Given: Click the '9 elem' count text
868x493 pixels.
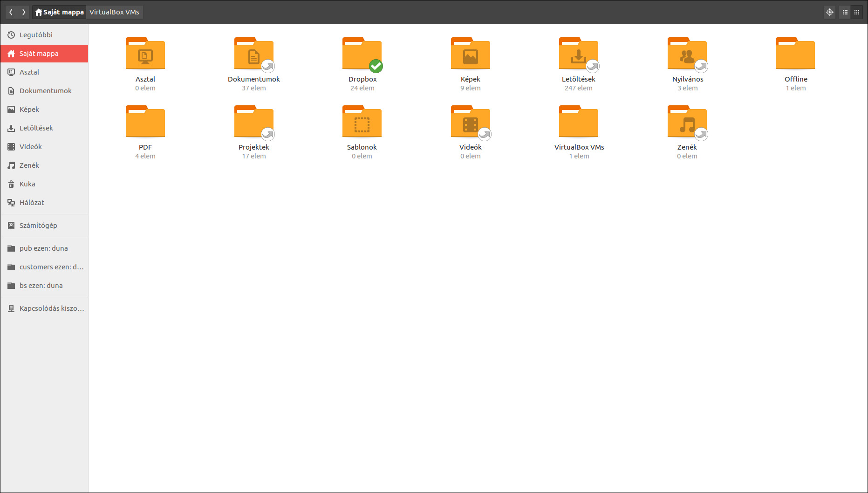Looking at the screenshot, I should click(471, 88).
